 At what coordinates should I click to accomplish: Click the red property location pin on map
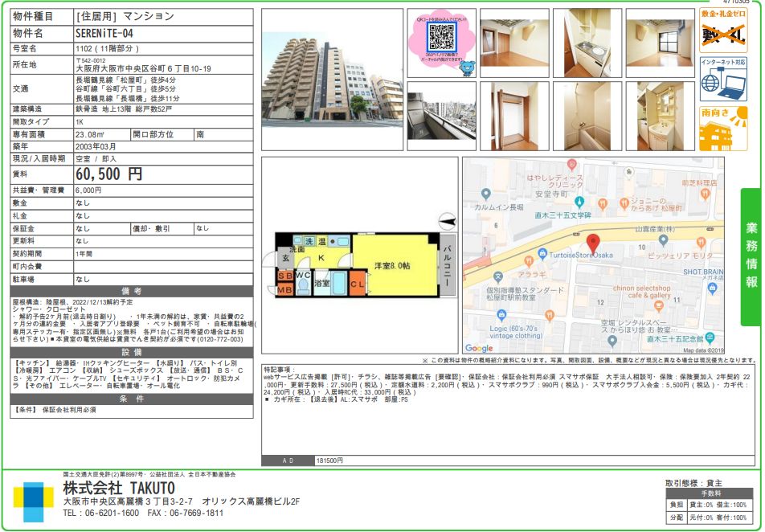pyautogui.click(x=593, y=243)
